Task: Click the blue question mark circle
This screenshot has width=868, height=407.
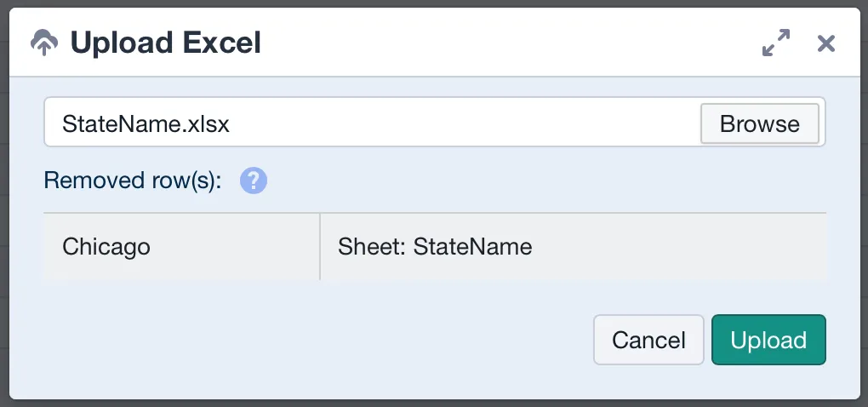Action: pyautogui.click(x=254, y=181)
